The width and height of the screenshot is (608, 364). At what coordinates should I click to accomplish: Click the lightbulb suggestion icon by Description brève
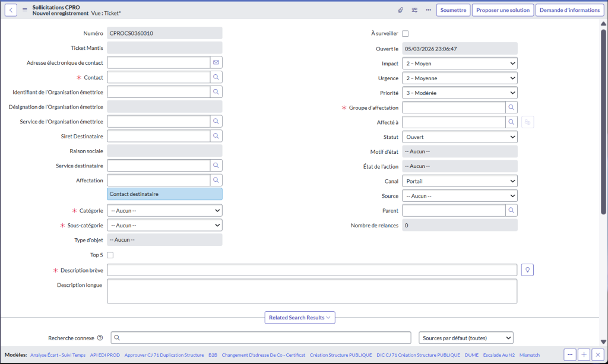(527, 270)
